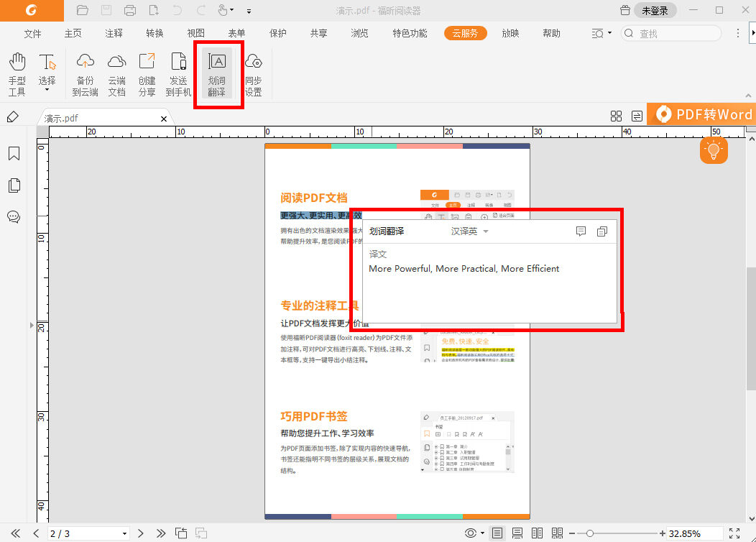Screen dimensions: 756x542
Task: Click the orange PDF转Word button
Action: [x=708, y=114]
